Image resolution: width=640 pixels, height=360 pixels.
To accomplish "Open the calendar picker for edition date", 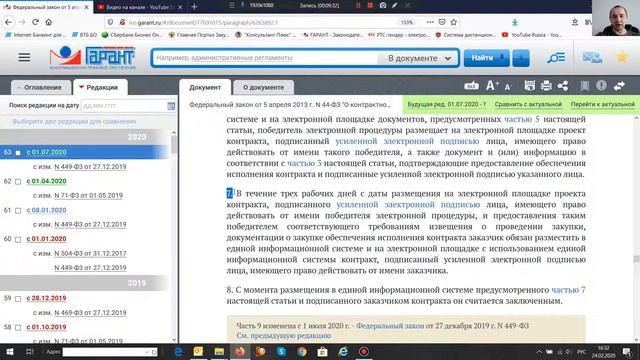I will click(171, 106).
